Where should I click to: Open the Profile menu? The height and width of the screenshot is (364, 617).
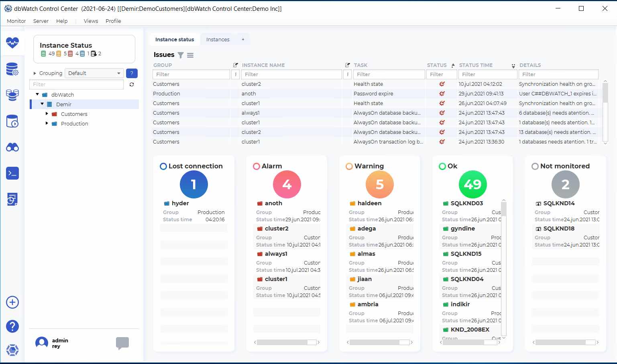point(113,21)
